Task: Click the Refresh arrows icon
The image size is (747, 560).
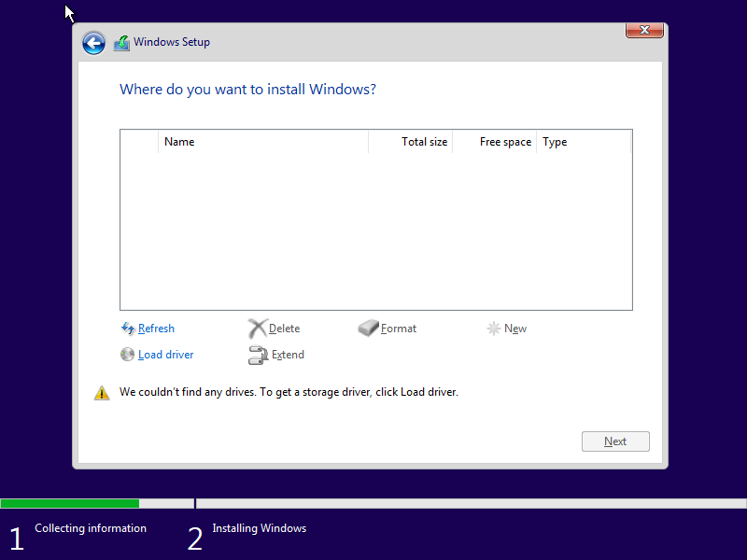Action: tap(128, 329)
